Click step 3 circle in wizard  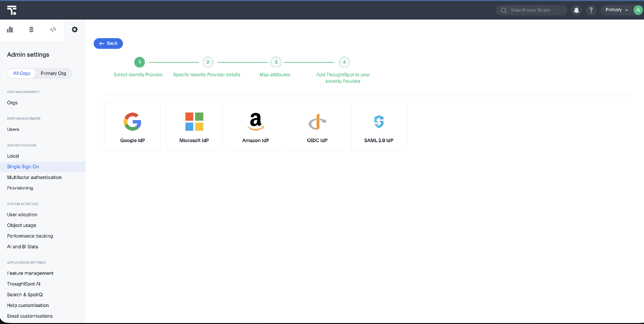[276, 62]
